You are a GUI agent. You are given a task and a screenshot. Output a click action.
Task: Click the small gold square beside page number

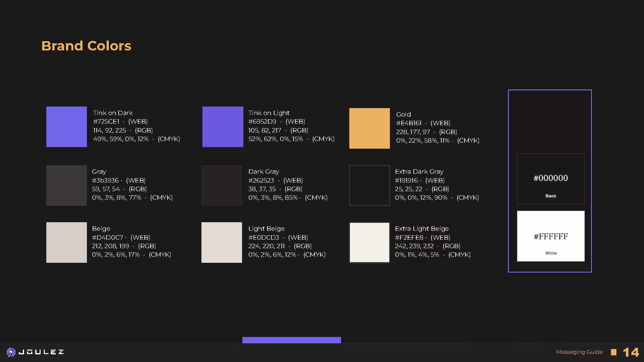(614, 352)
